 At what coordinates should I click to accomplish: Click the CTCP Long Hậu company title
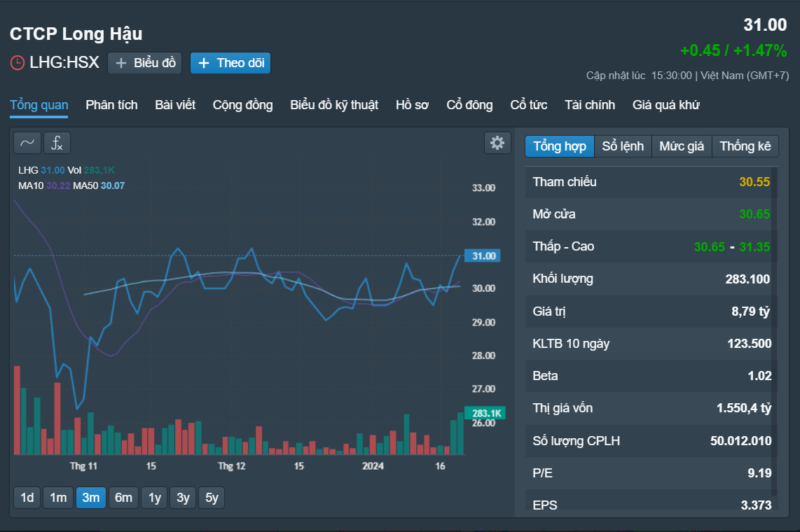pos(76,34)
